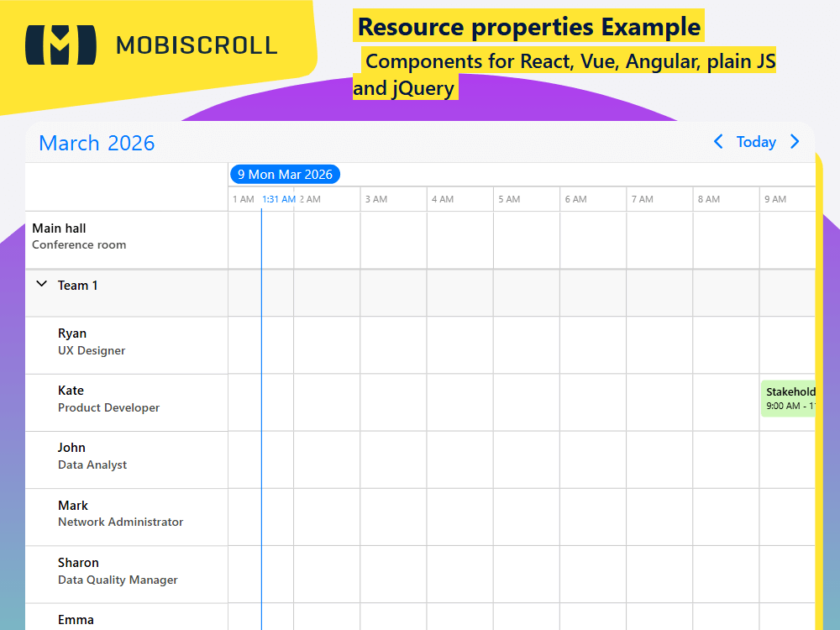Screen dimensions: 840x630
Task: Click Team 1 group label
Action: tap(78, 285)
